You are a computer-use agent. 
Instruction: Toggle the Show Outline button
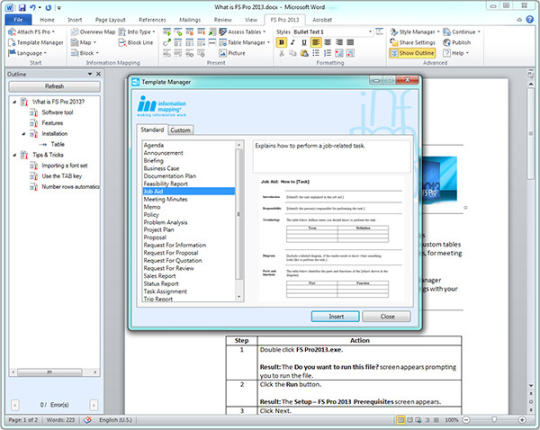(x=413, y=53)
